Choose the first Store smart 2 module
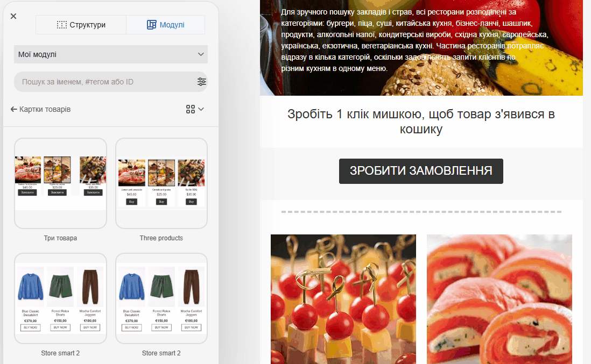The height and width of the screenshot is (364, 591). [60, 298]
